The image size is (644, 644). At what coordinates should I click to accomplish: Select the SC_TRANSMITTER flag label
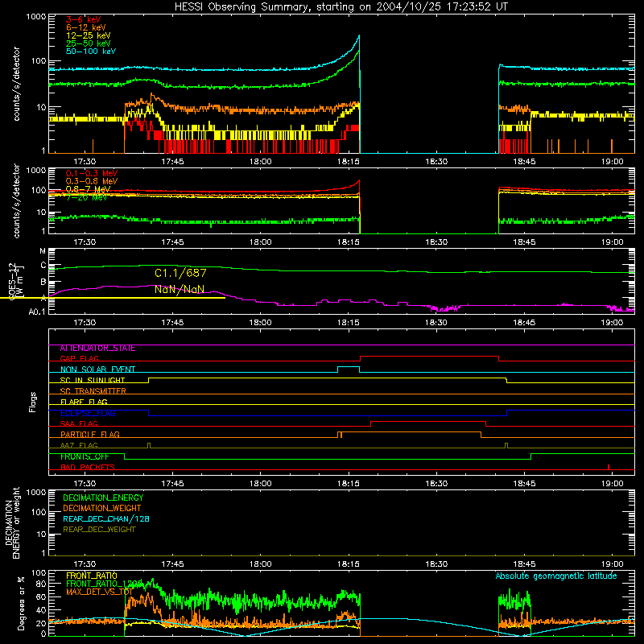(x=93, y=391)
